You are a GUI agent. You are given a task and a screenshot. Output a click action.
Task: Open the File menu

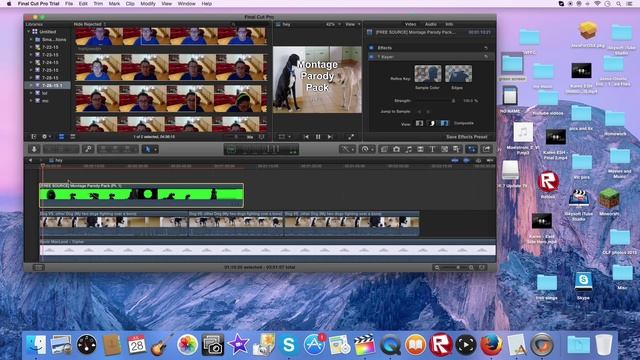point(69,4)
